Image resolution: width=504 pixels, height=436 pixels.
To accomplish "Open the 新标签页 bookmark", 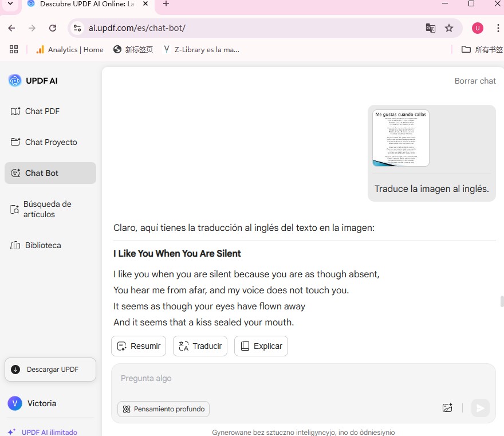I will [133, 49].
